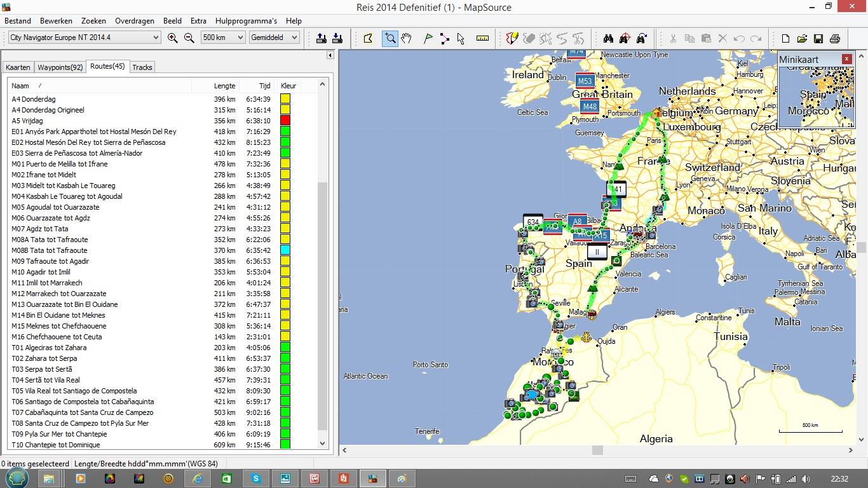
Task: Open the Help menu
Action: tap(294, 21)
